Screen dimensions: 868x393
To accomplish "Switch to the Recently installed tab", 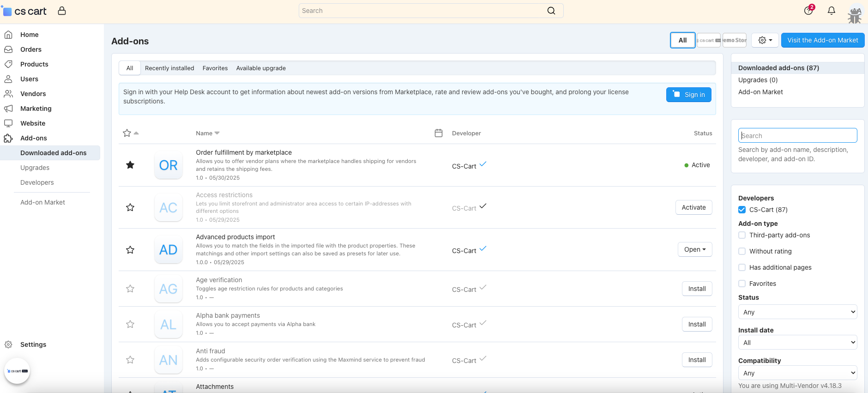I will (x=169, y=68).
